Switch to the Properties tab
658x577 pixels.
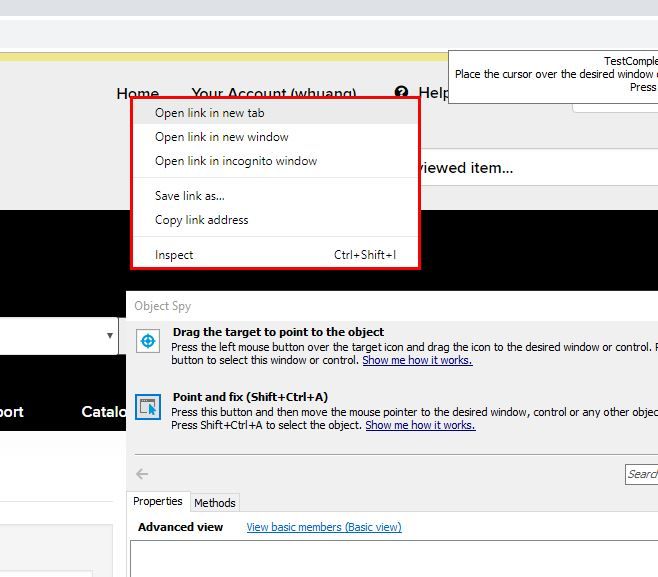158,502
